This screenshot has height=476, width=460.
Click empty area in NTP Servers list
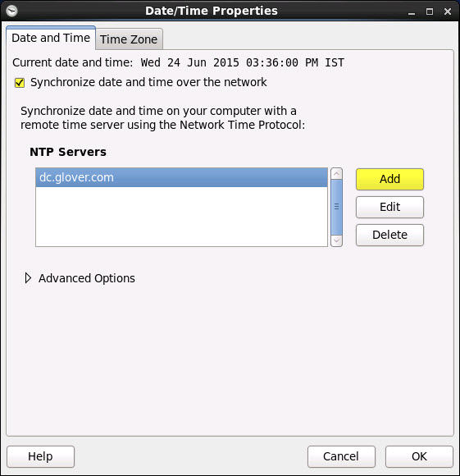[x=181, y=217]
